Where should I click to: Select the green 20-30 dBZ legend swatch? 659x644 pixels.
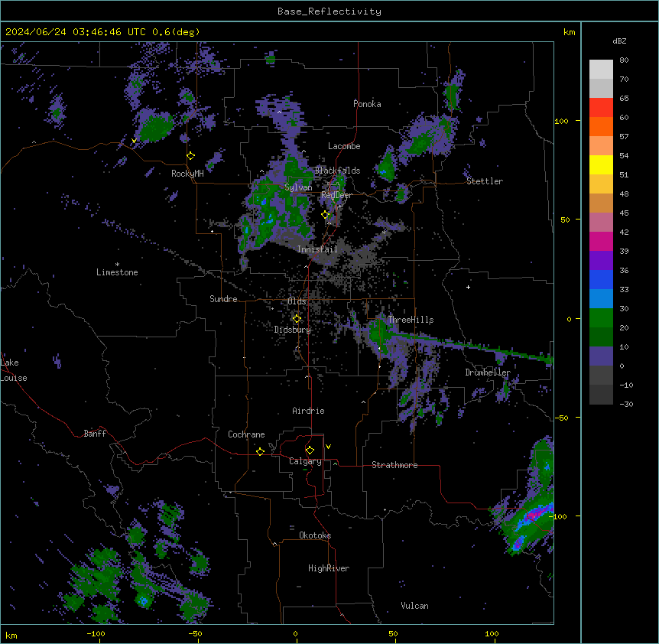pyautogui.click(x=601, y=318)
